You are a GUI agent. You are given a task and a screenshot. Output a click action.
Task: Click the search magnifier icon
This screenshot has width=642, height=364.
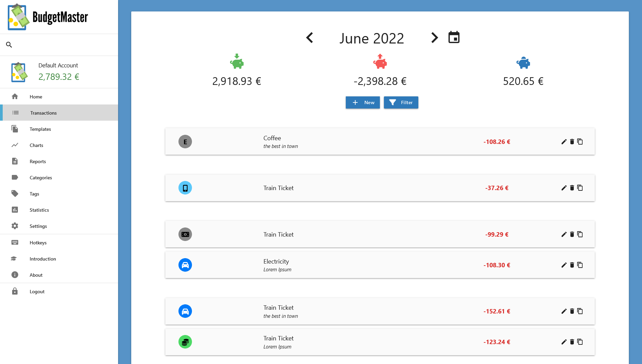9,44
